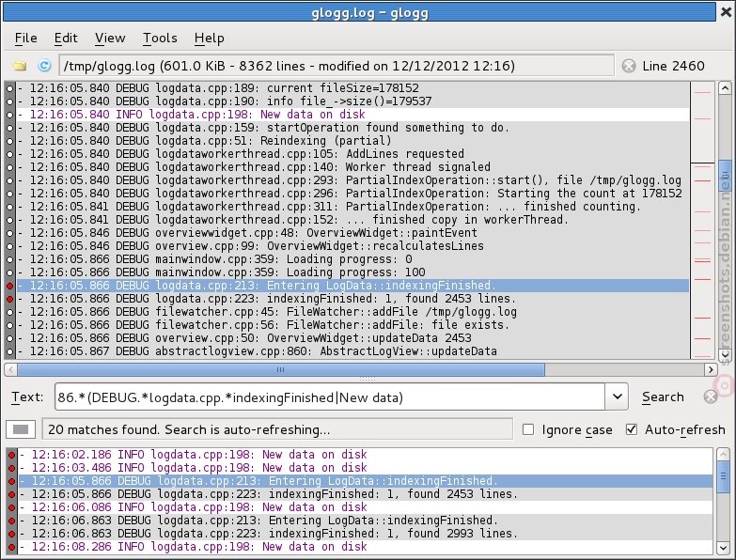Click the main view scroll up arrow
The image size is (736, 560).
pyautogui.click(x=725, y=88)
